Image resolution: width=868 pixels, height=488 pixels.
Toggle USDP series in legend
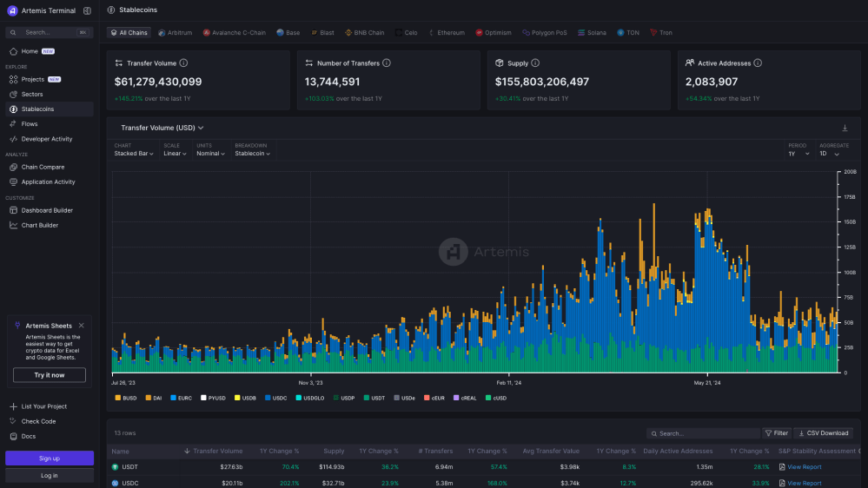coord(344,399)
